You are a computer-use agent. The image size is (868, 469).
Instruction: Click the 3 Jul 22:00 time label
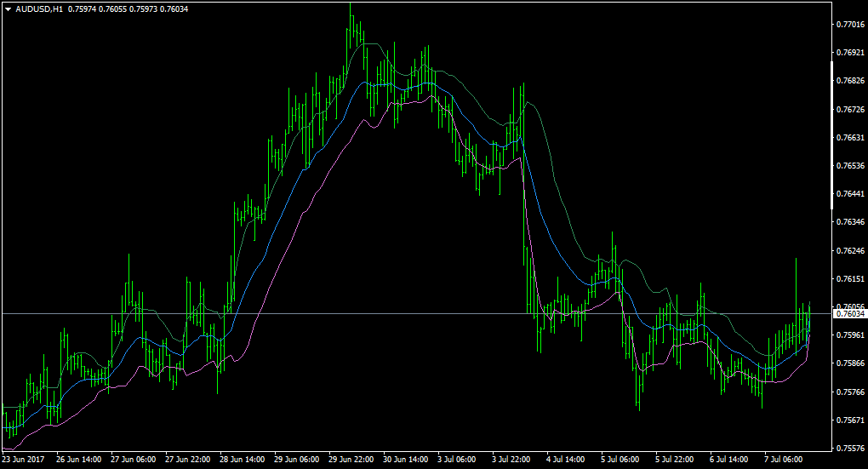(x=511, y=460)
